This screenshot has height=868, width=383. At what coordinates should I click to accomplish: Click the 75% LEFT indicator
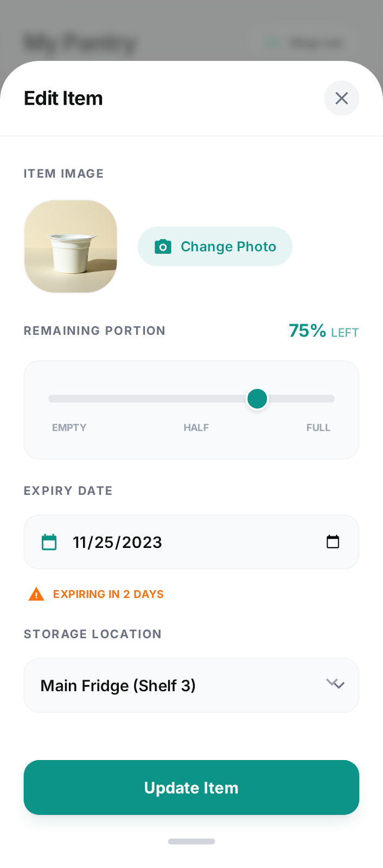[x=323, y=331]
